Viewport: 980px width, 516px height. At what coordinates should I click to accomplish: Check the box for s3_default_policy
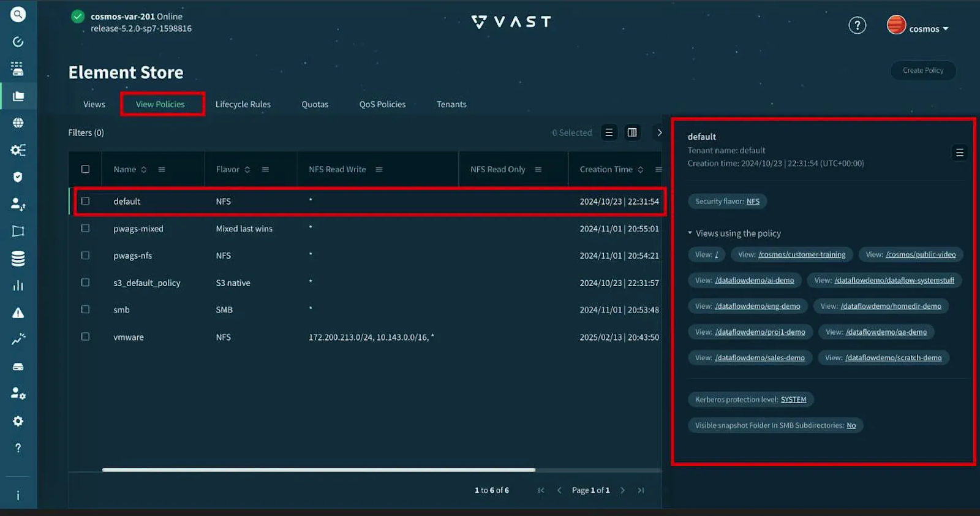tap(85, 283)
